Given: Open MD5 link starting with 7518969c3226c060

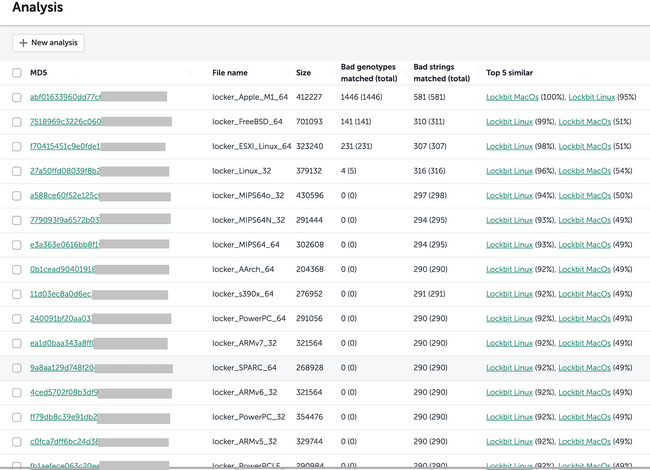Looking at the screenshot, I should (x=65, y=122).
